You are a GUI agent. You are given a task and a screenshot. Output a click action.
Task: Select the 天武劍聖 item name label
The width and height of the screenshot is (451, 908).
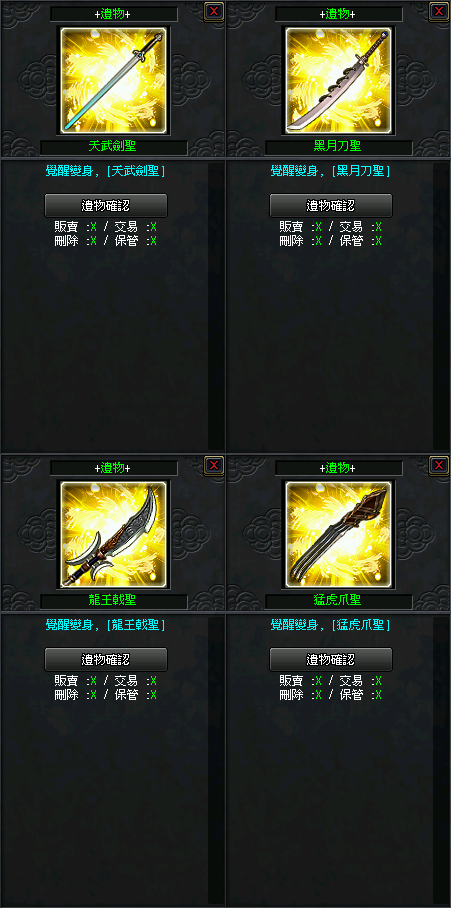click(113, 147)
